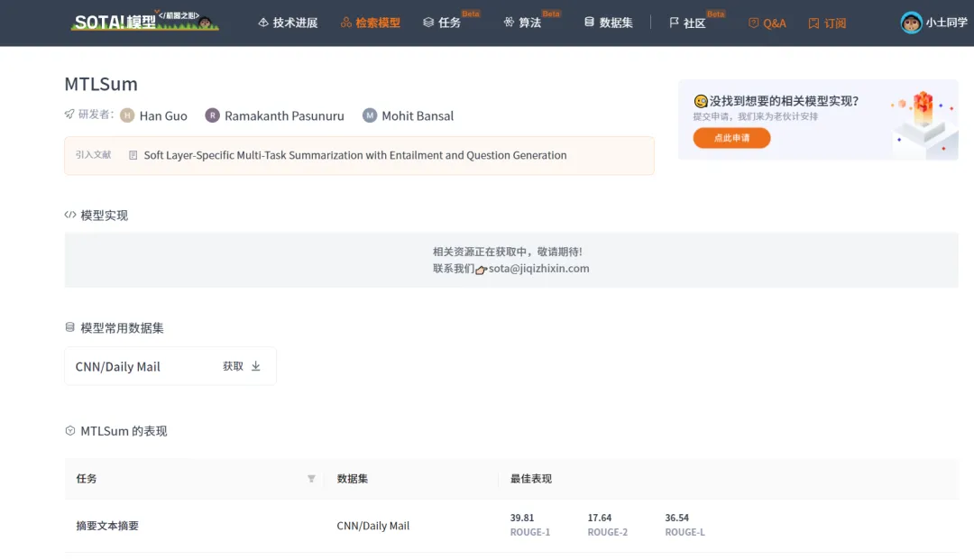Click the MTLSum page title
Image resolution: width=974 pixels, height=560 pixels.
pos(101,84)
